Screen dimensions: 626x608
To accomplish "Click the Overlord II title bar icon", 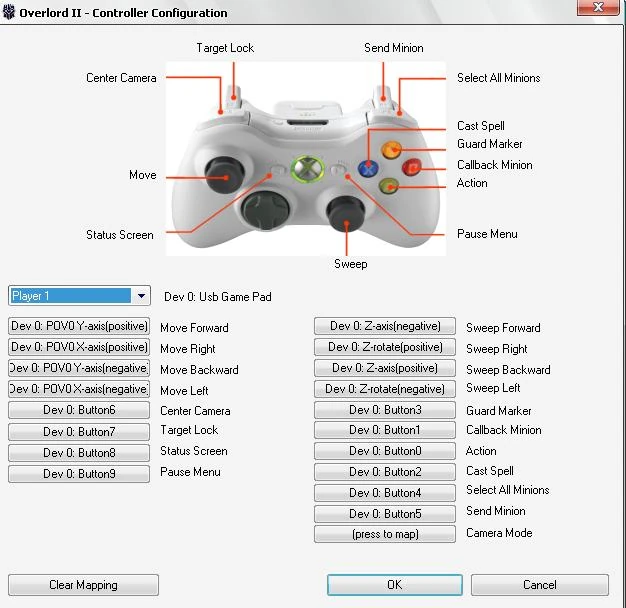I will 8,12.
